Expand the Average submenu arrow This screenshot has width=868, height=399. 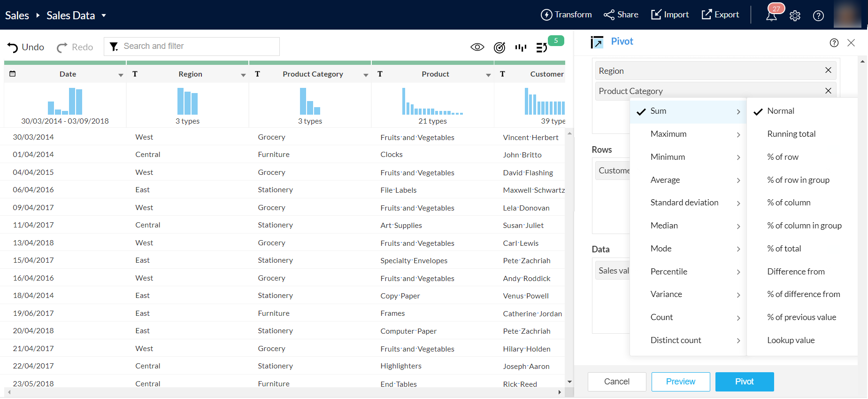(738, 180)
